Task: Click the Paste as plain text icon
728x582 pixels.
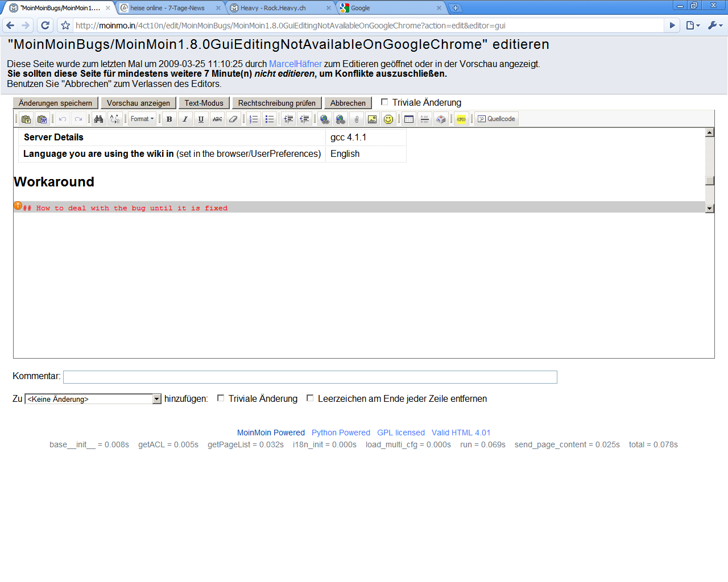Action: click(x=26, y=119)
